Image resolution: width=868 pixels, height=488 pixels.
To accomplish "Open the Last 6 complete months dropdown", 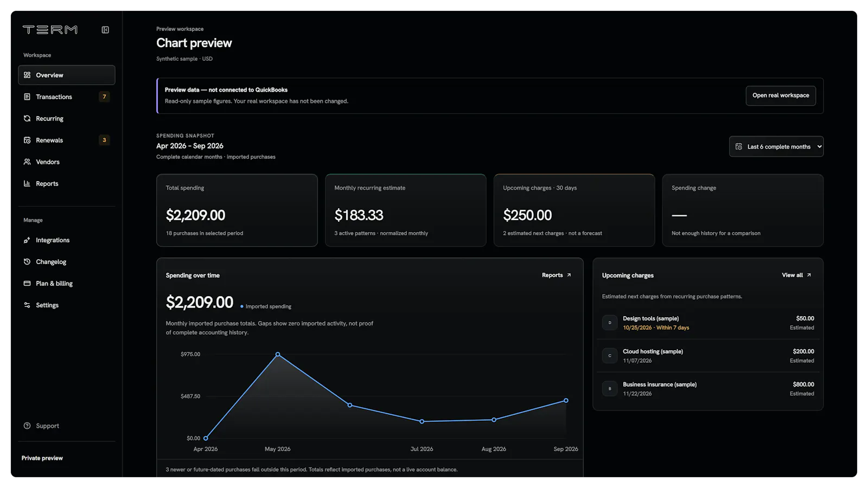I will 776,146.
